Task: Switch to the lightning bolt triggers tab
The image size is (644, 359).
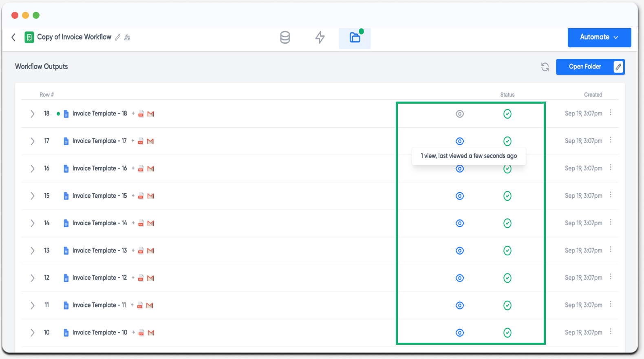Action: pyautogui.click(x=320, y=38)
